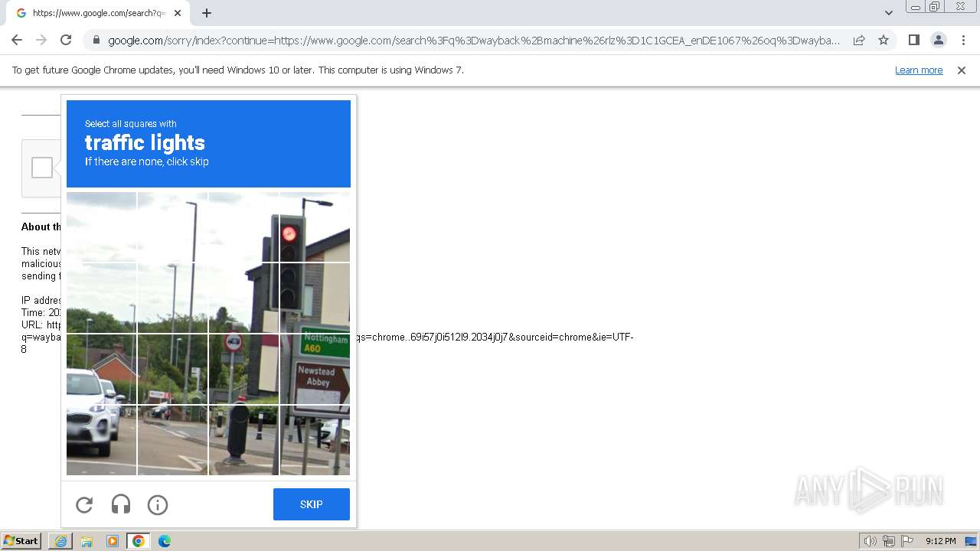Select the tile showing the Nottingham A60 sign
This screenshot has width=980, height=551.
[x=315, y=370]
